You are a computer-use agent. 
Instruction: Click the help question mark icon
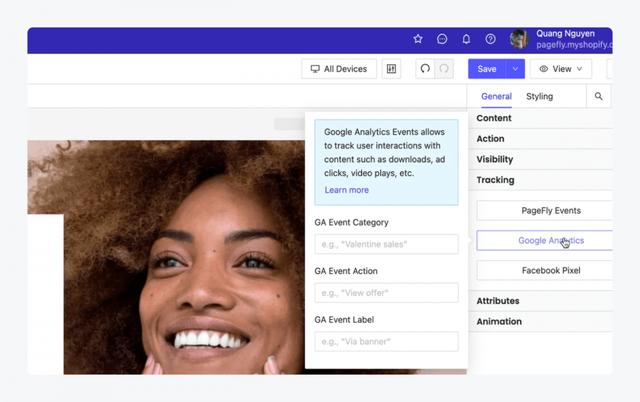click(490, 39)
